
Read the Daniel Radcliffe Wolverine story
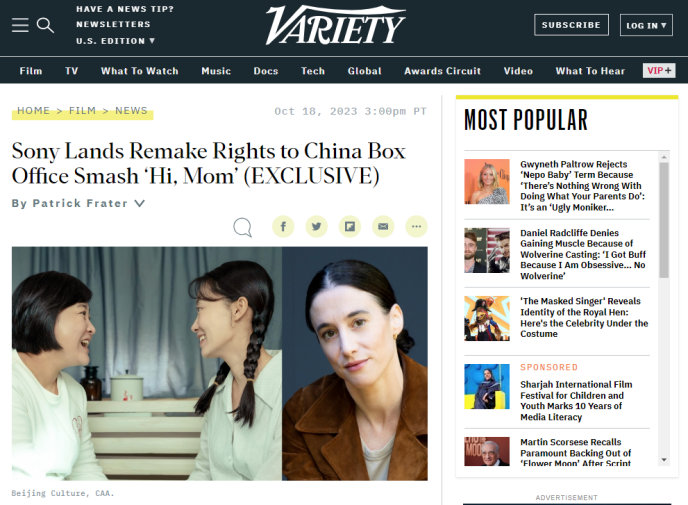pos(583,254)
